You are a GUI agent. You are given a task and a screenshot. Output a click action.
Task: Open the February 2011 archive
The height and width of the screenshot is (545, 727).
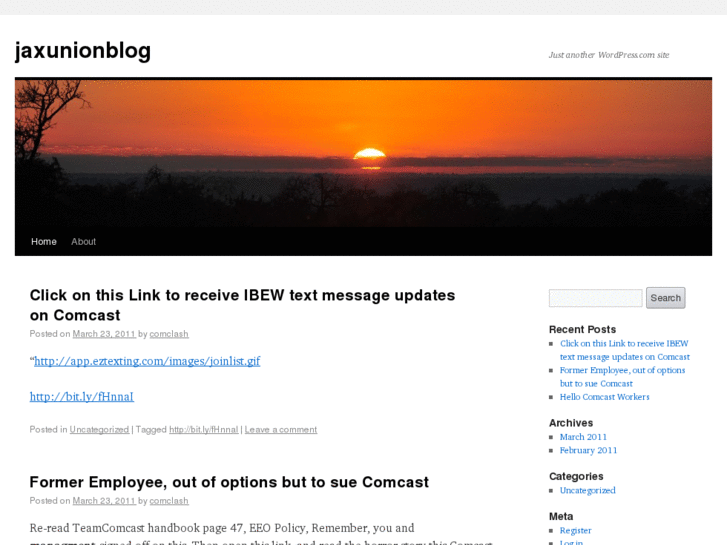pos(588,450)
